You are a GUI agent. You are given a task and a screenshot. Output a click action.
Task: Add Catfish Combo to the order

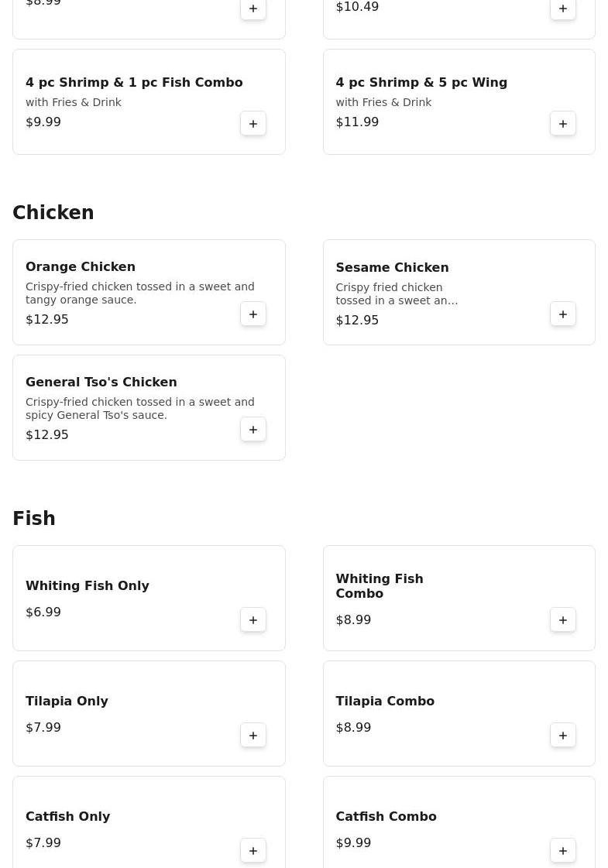pos(563,851)
